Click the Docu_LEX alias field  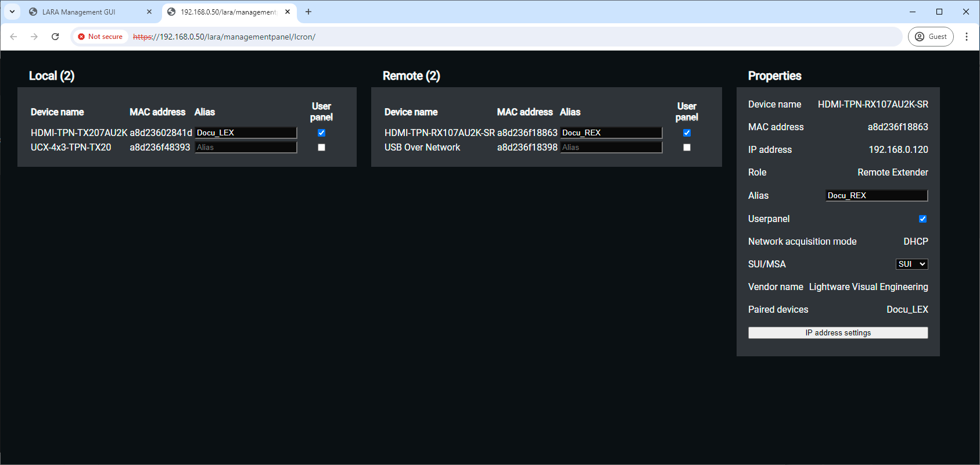pyautogui.click(x=246, y=133)
